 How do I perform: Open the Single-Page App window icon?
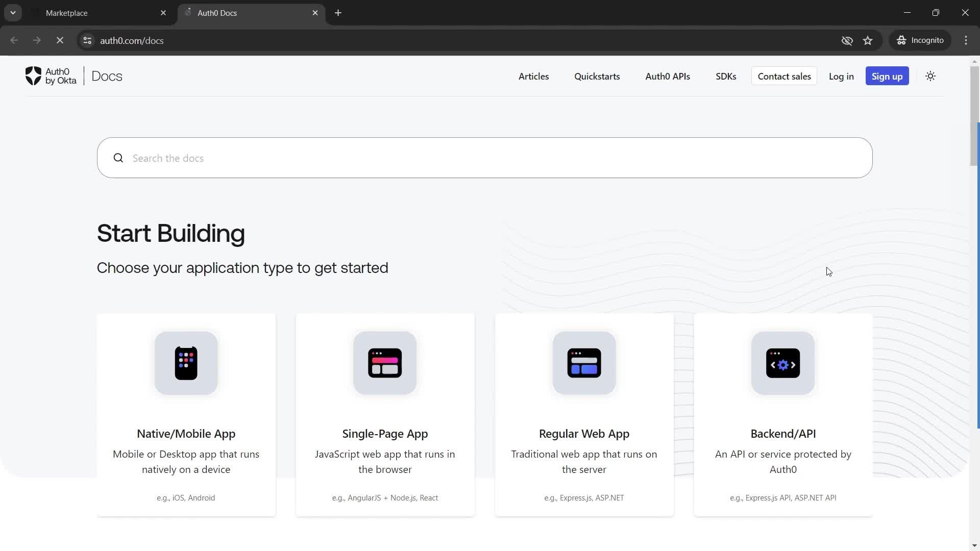385,363
